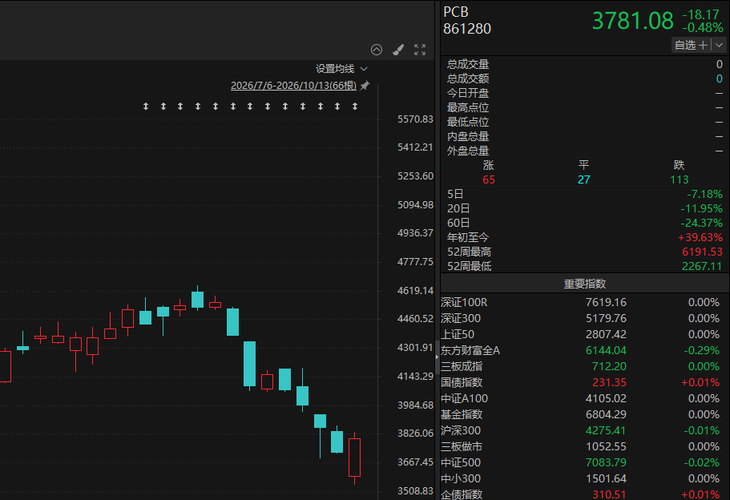This screenshot has width=730, height=500.
Task: Click the last event marker arrow above chart
Action: coord(355,107)
